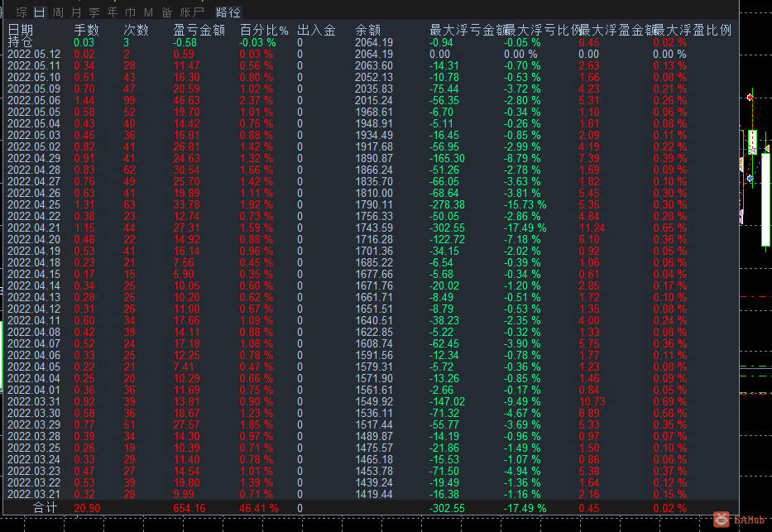Sort by the 余额 column header
The image size is (772, 532).
pyautogui.click(x=367, y=31)
